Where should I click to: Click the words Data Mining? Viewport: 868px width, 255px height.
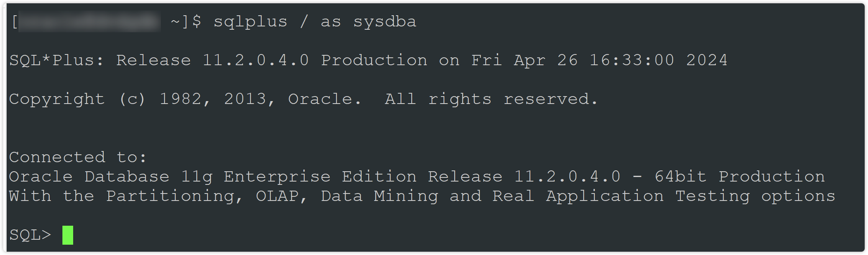[379, 196]
